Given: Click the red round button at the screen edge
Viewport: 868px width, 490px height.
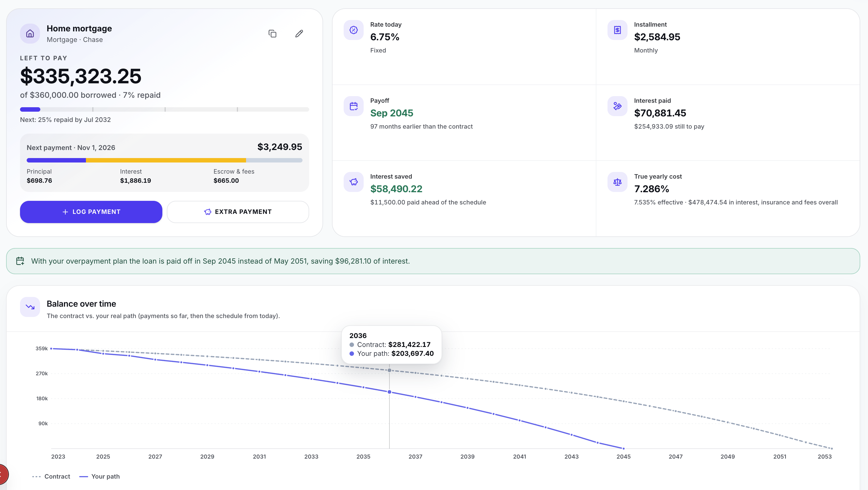Looking at the screenshot, I should tap(3, 474).
